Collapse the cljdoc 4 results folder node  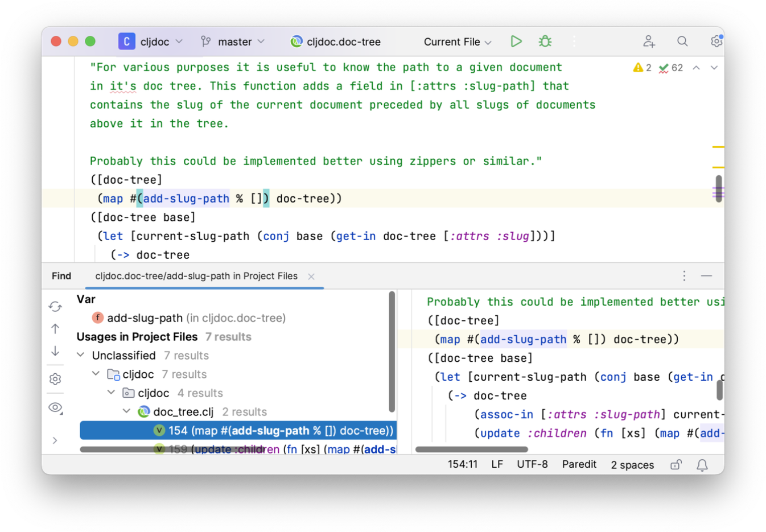coord(112,393)
